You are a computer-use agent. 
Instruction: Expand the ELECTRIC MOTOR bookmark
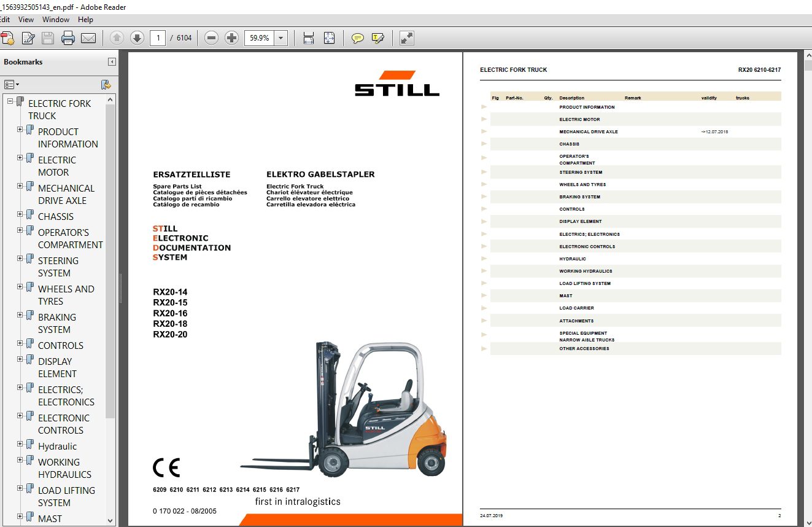(x=20, y=158)
